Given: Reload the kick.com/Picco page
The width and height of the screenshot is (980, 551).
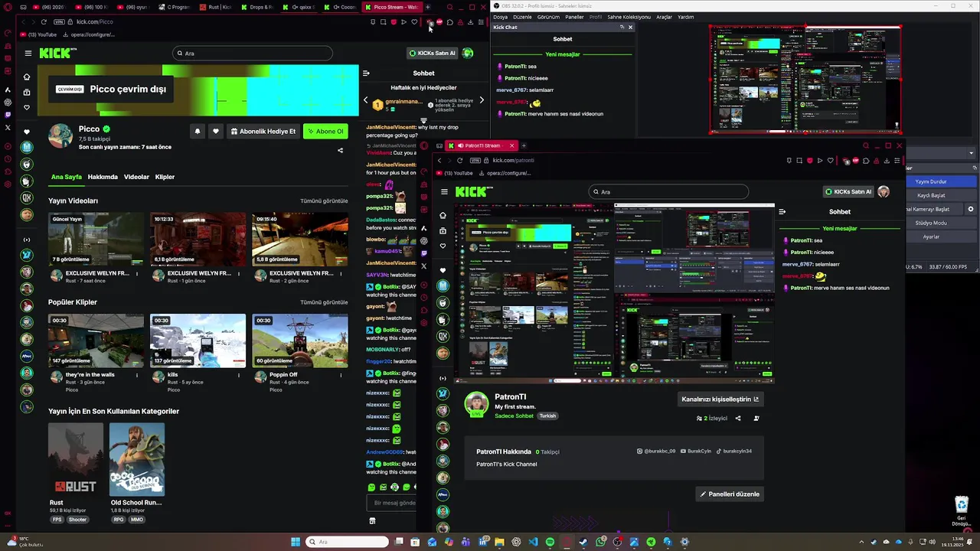Looking at the screenshot, I should click(44, 21).
